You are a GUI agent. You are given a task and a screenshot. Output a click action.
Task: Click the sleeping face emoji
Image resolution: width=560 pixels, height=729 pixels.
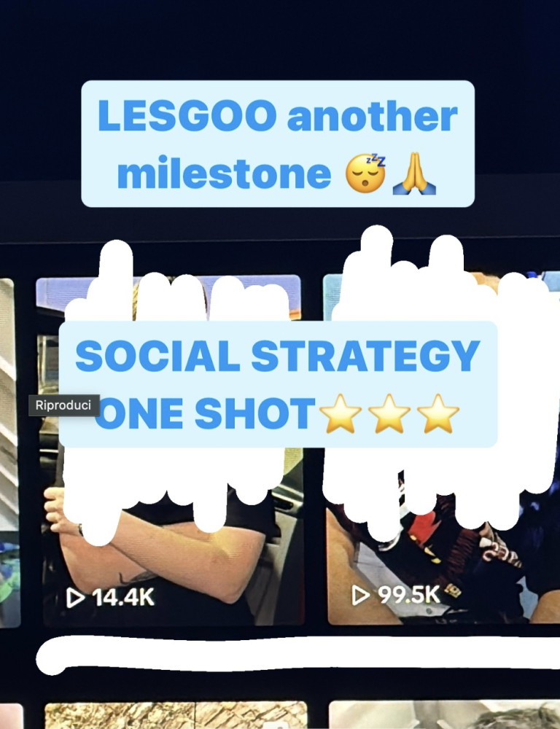(365, 173)
